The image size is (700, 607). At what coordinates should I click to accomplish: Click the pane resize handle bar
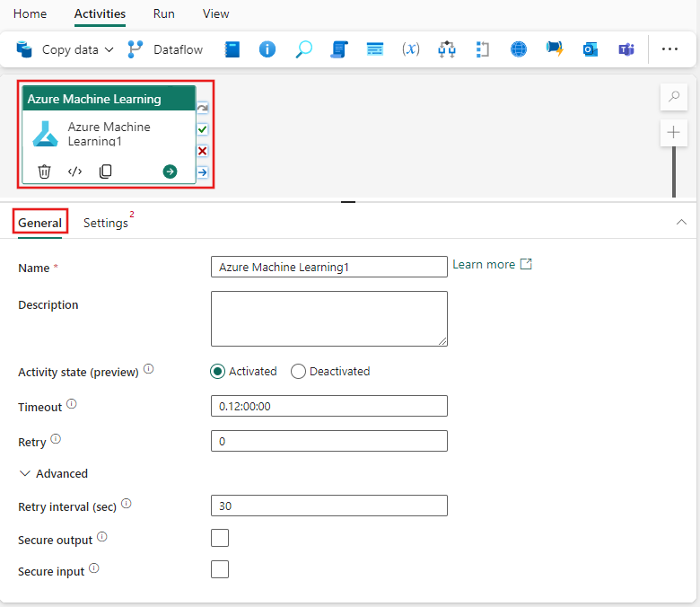(x=348, y=202)
